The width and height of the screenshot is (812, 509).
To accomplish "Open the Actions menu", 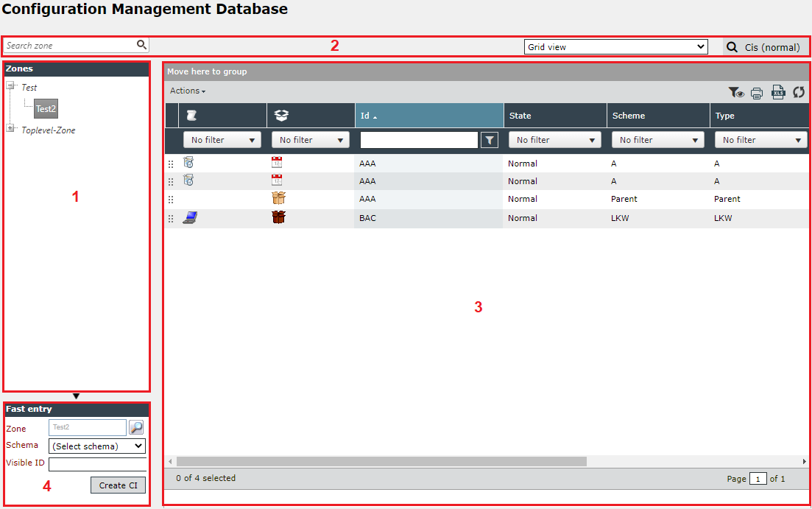I will pos(188,91).
